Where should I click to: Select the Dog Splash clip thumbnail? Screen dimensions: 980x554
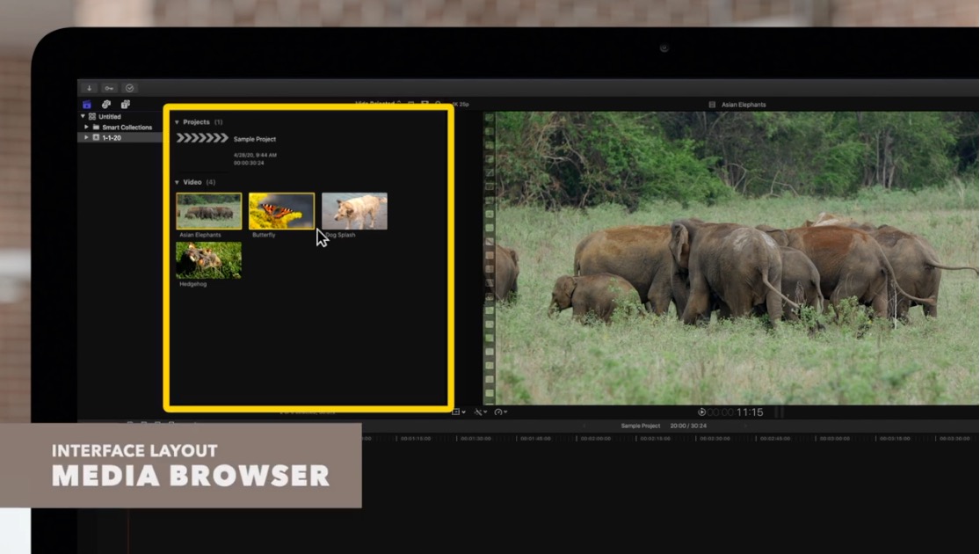point(354,211)
